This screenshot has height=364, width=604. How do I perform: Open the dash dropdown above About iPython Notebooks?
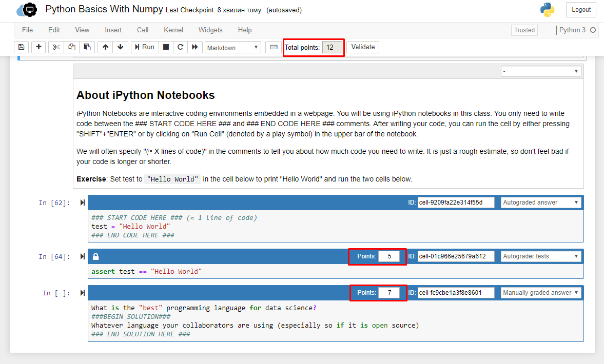[541, 71]
